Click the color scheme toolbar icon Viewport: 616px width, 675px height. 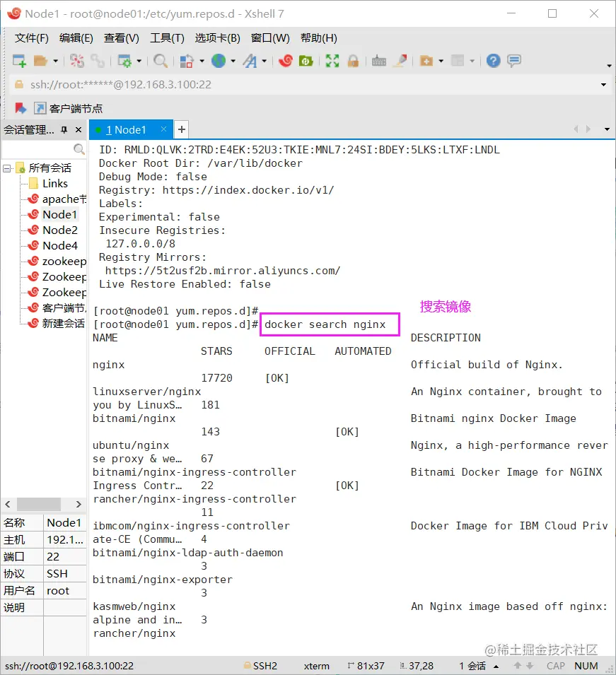pyautogui.click(x=187, y=61)
